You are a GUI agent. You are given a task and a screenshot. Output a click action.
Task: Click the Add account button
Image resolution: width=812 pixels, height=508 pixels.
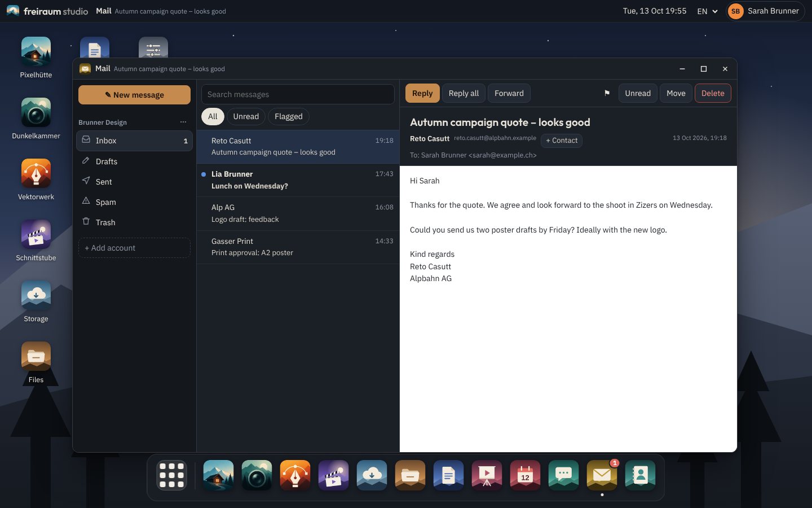tap(134, 248)
